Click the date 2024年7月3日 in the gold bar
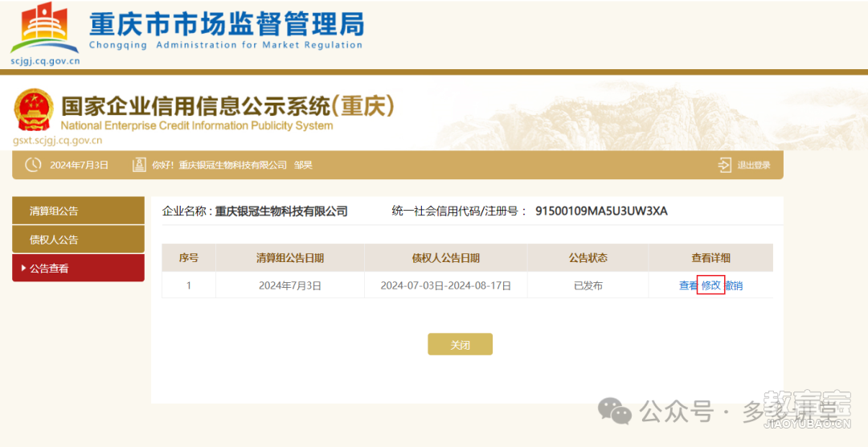 click(x=79, y=165)
